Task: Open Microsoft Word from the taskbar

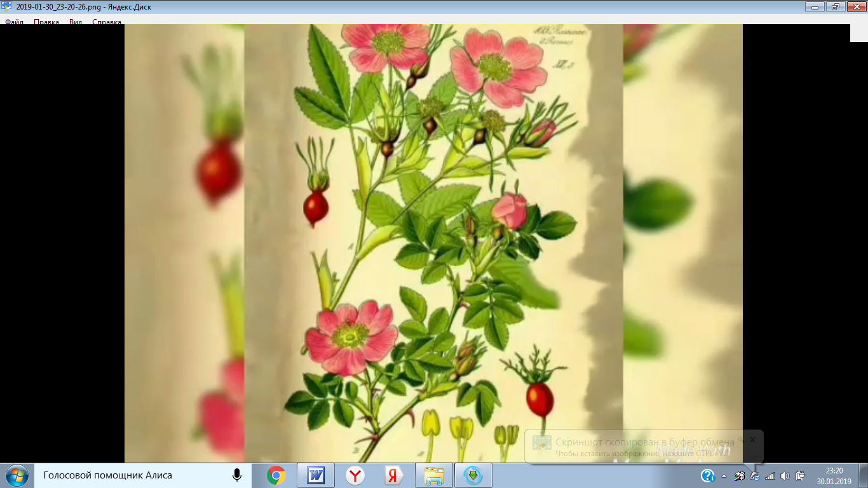Action: [315, 475]
